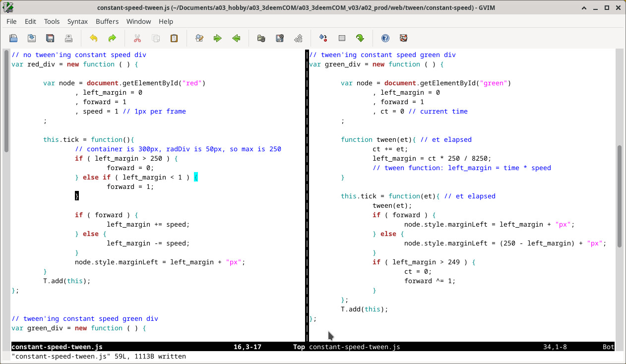Click the Run Script toolbar icon

pyautogui.click(x=298, y=38)
